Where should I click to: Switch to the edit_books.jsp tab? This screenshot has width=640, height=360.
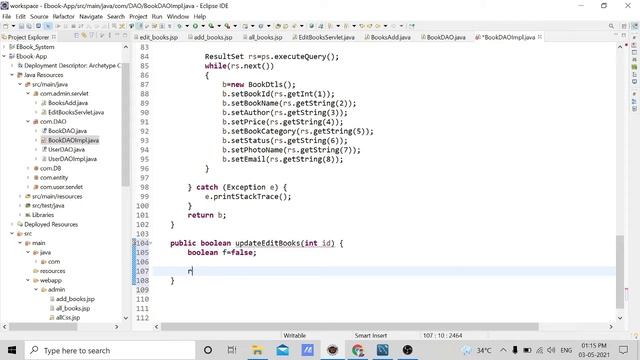[x=156, y=37]
